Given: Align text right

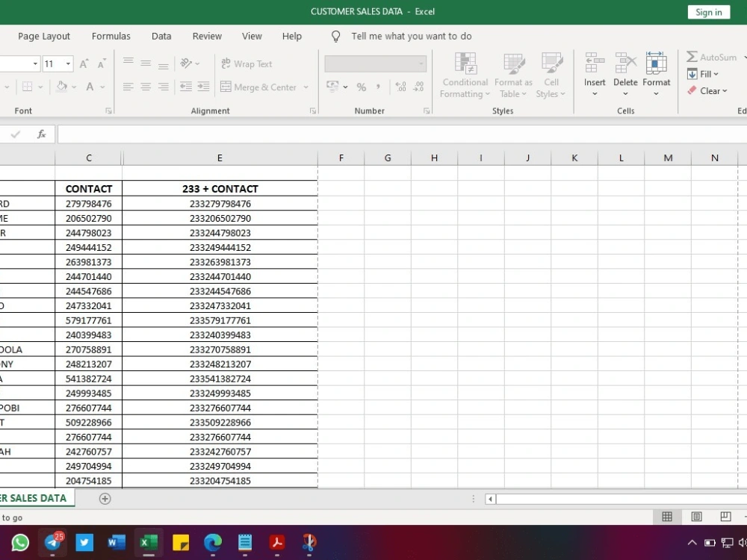Looking at the screenshot, I should pyautogui.click(x=164, y=87).
